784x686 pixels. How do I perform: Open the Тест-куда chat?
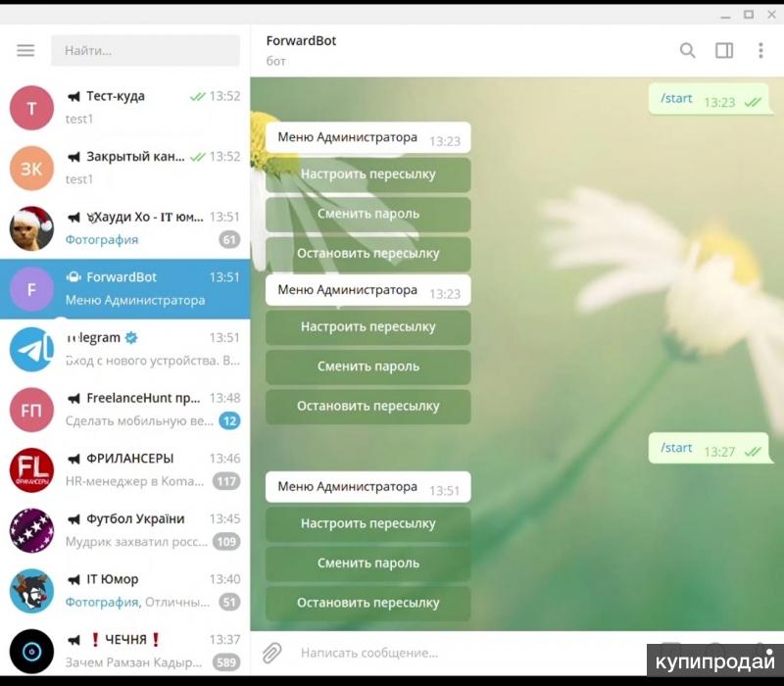(147, 107)
